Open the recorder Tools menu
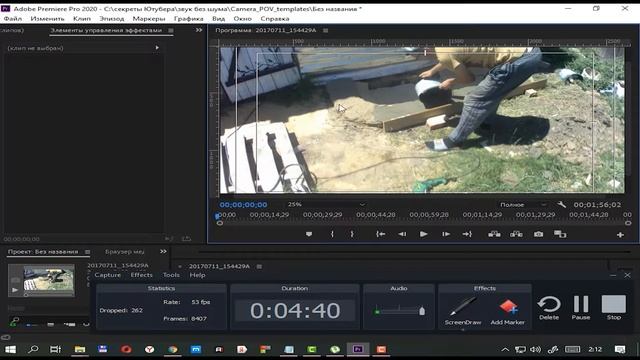 pyautogui.click(x=171, y=275)
